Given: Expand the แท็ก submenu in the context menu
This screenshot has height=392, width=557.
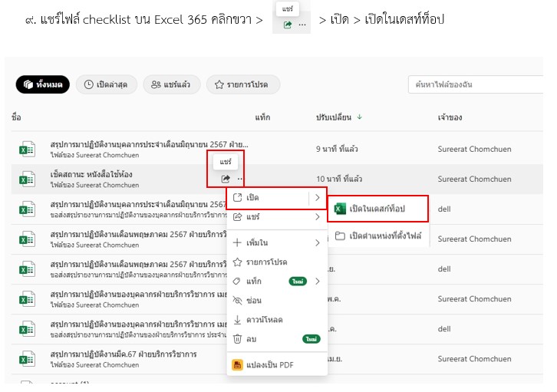Looking at the screenshot, I should pos(317,282).
